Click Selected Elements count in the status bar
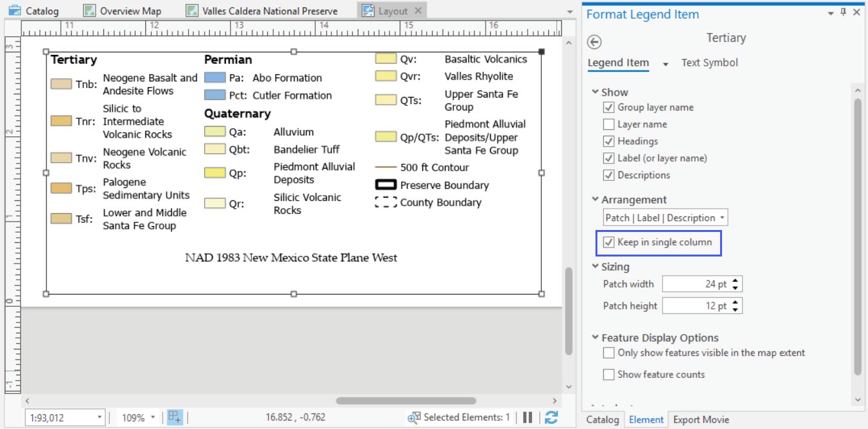This screenshot has width=868, height=429. tap(466, 417)
